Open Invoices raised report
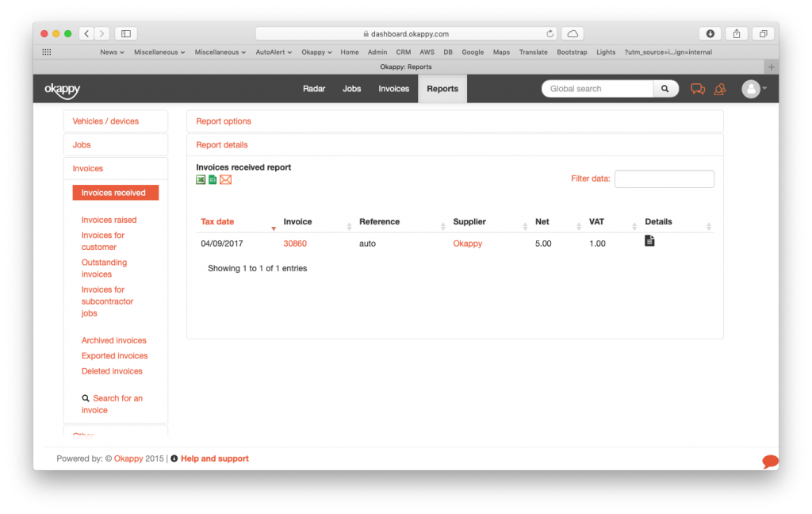The height and width of the screenshot is (514, 812). [109, 221]
